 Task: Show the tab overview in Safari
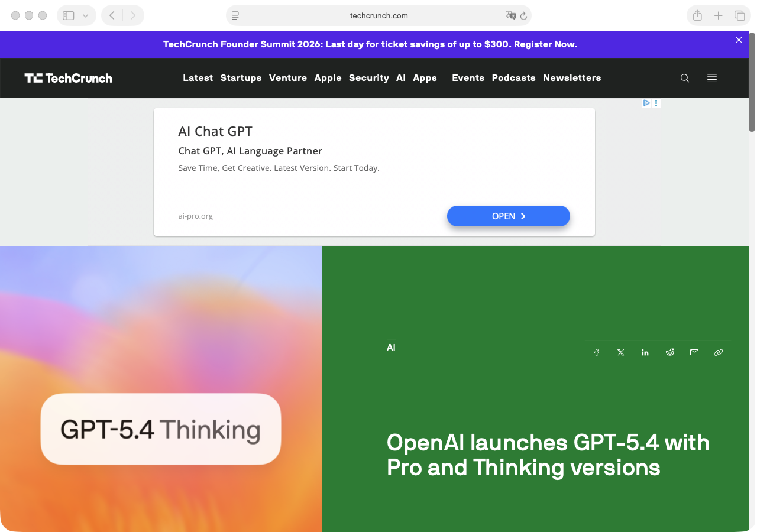point(739,15)
